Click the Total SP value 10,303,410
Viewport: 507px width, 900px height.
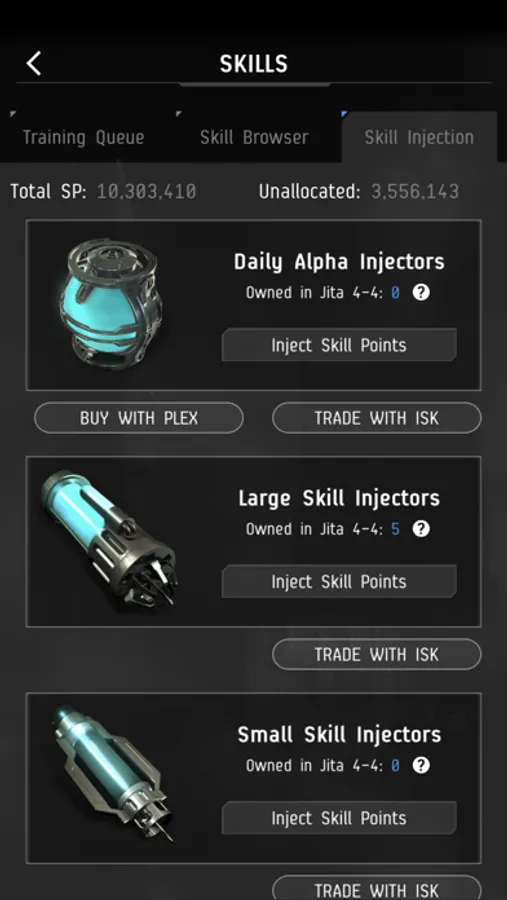(146, 191)
